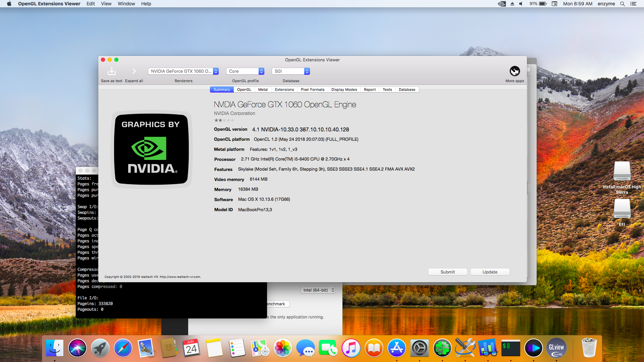The width and height of the screenshot is (644, 362).
Task: Switch to the Extensions tab
Action: [284, 89]
